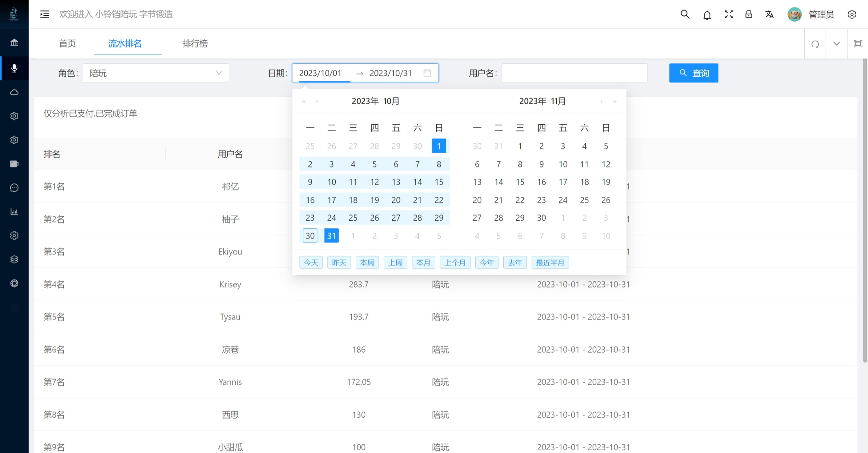This screenshot has height=453, width=868.
Task: Open bar chart icon in sidebar
Action: click(14, 211)
